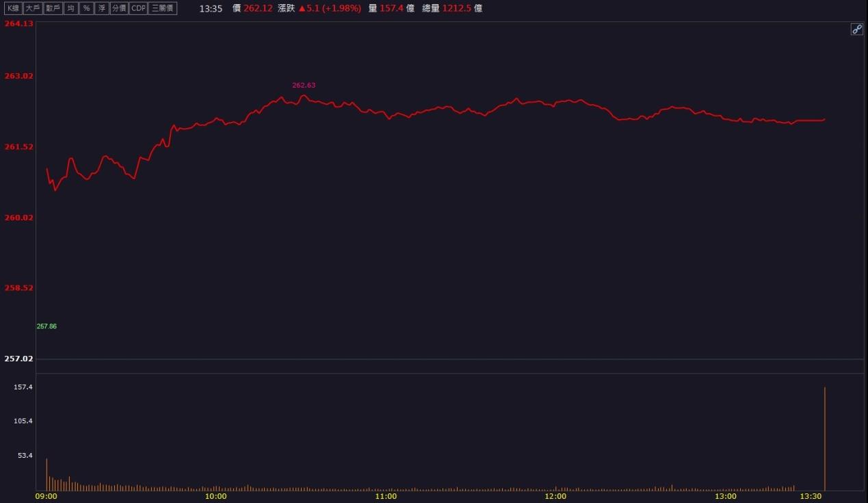Open the 分價 price distribution view
The width and height of the screenshot is (868, 503).
click(x=119, y=8)
